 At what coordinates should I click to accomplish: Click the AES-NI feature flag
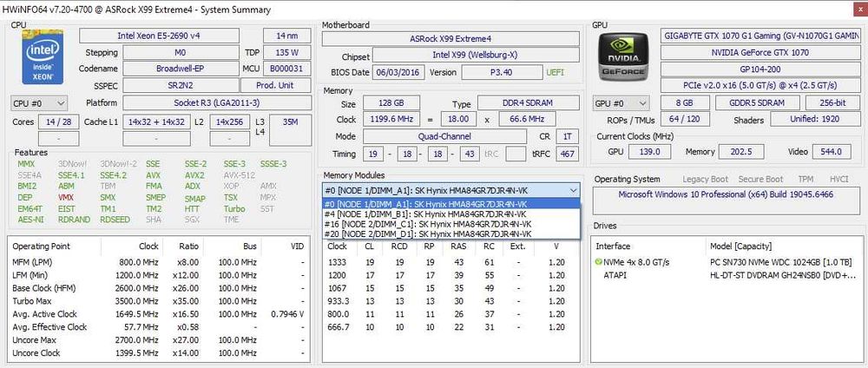(30, 220)
